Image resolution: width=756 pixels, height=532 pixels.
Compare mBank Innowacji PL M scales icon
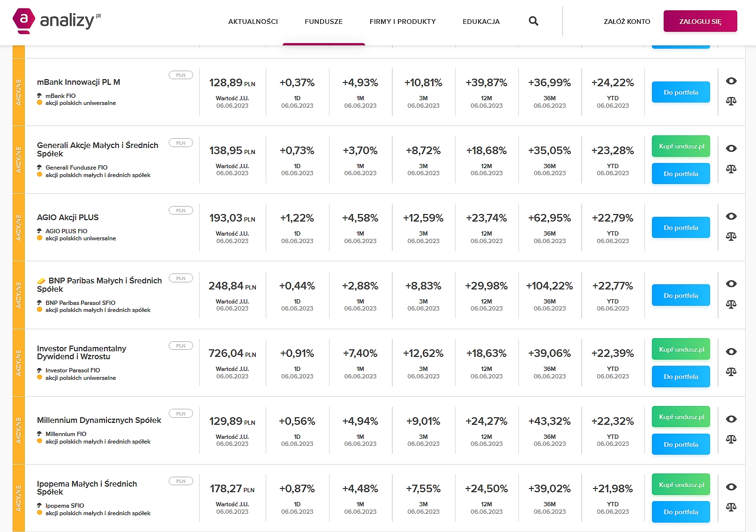pyautogui.click(x=731, y=101)
